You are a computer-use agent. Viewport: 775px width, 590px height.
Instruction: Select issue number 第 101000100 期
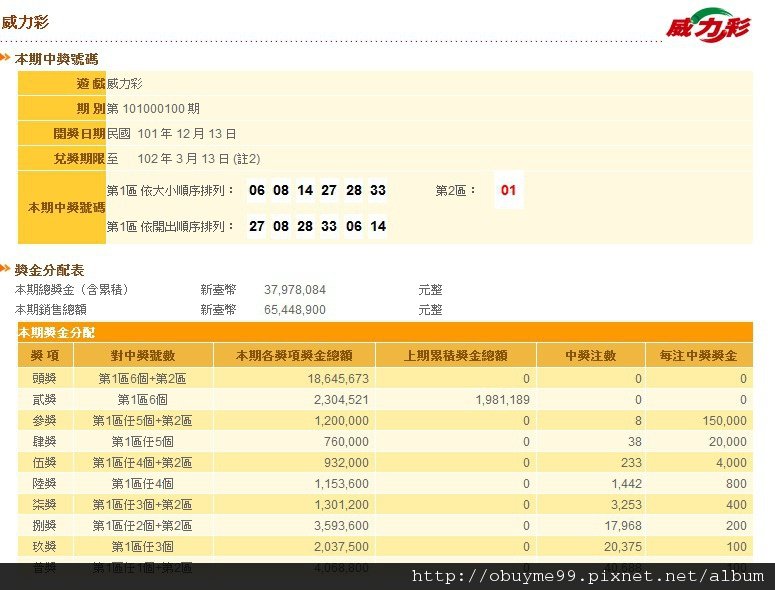tap(153, 108)
